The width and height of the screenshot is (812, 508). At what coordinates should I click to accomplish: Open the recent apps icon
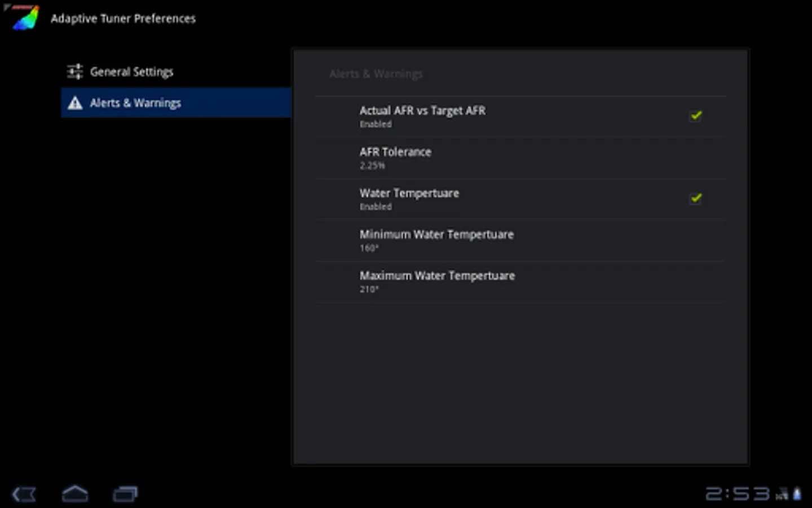(125, 494)
